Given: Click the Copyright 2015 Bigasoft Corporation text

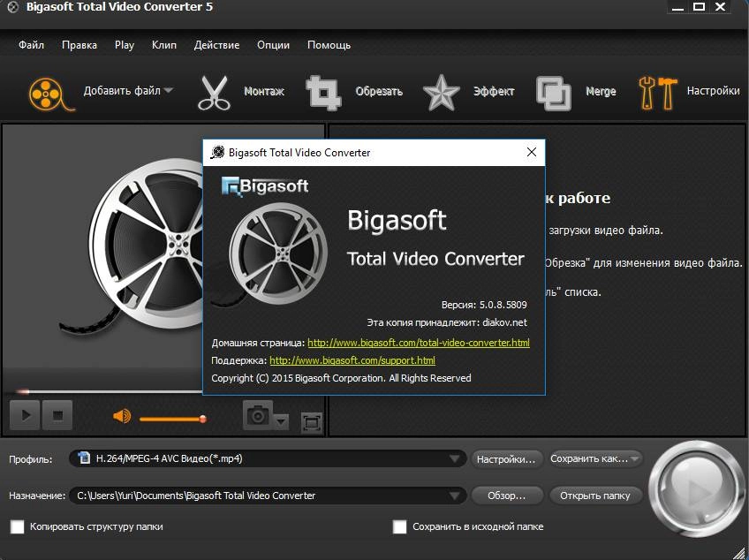Looking at the screenshot, I should pos(341,378).
